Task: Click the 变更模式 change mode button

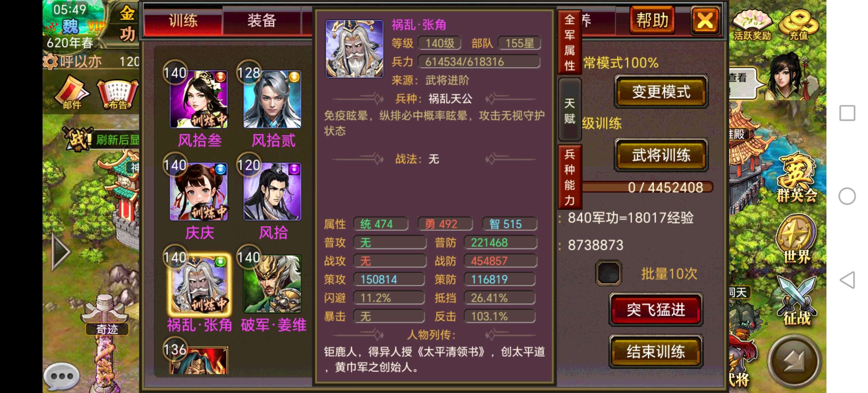Action: coord(661,92)
